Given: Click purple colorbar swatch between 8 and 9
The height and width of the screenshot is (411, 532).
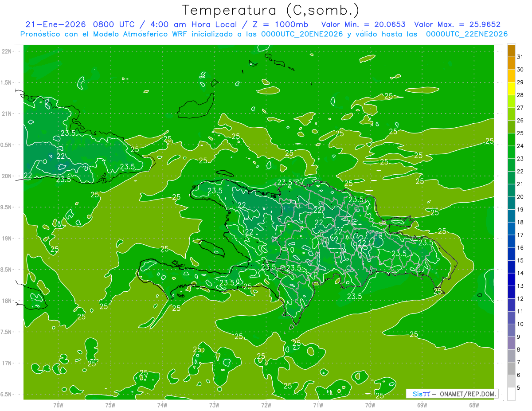Looking at the screenshot, I should (x=512, y=344).
